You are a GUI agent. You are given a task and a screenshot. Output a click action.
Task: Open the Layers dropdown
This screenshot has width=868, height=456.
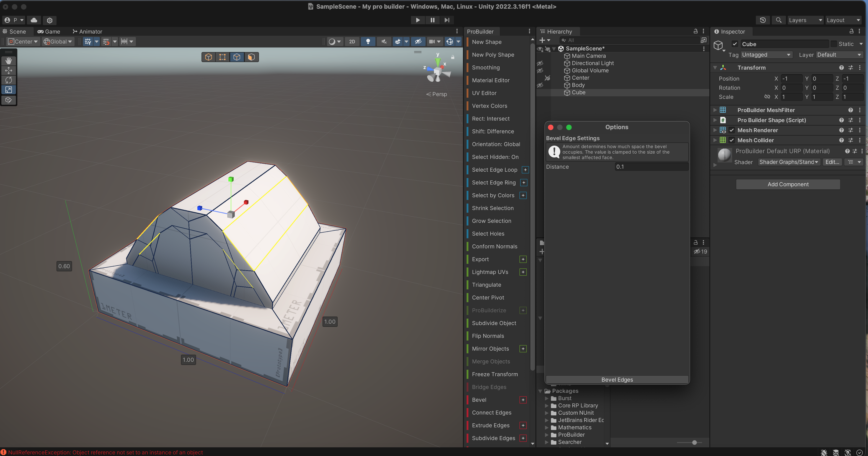tap(805, 20)
